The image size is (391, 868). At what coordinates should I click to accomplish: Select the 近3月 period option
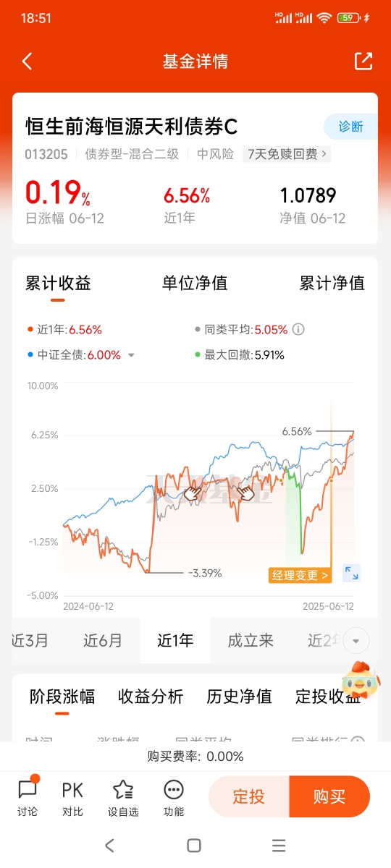coord(30,640)
